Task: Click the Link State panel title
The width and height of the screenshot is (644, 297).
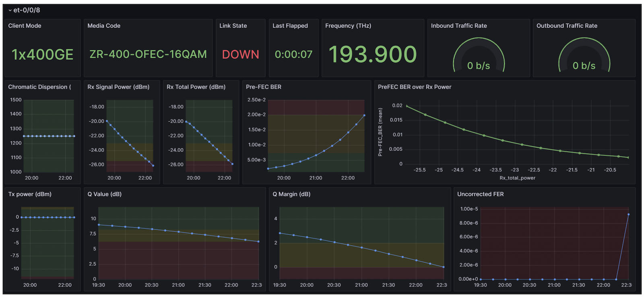Action: pos(233,26)
